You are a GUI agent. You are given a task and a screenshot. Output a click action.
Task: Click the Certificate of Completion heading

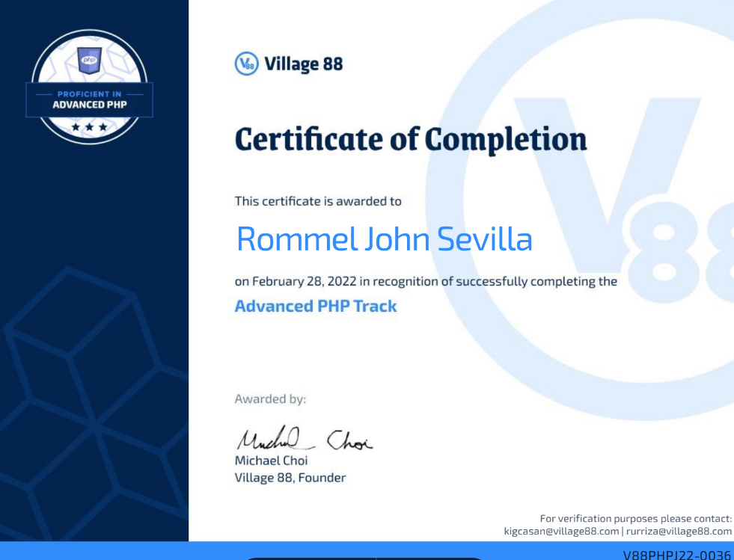coord(411,139)
